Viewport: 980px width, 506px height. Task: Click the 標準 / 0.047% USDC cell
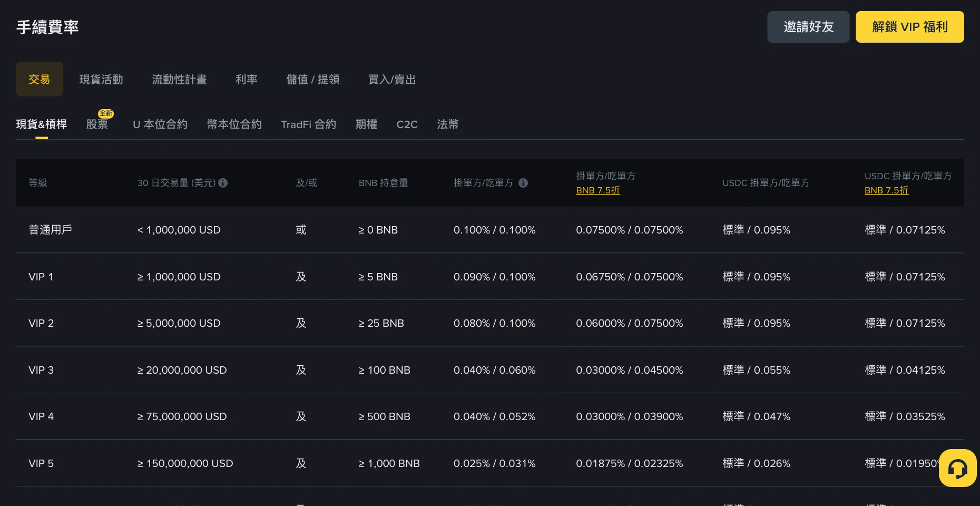coord(756,416)
